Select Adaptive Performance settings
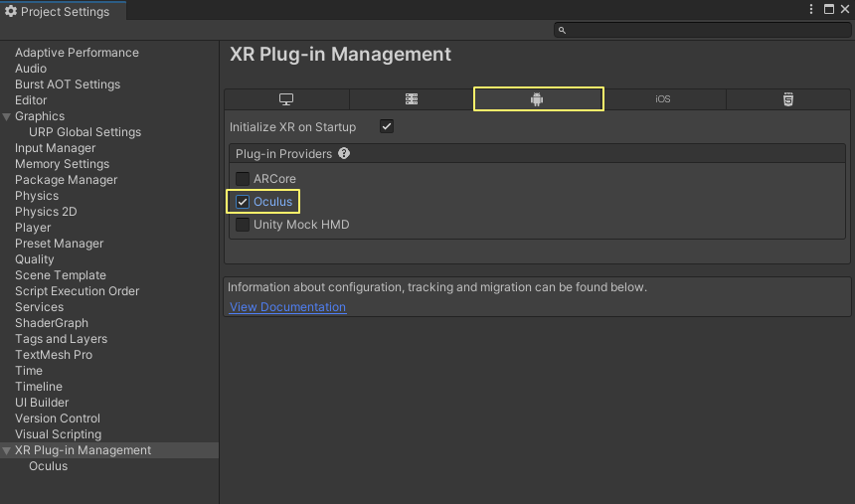The width and height of the screenshot is (855, 504). [77, 53]
